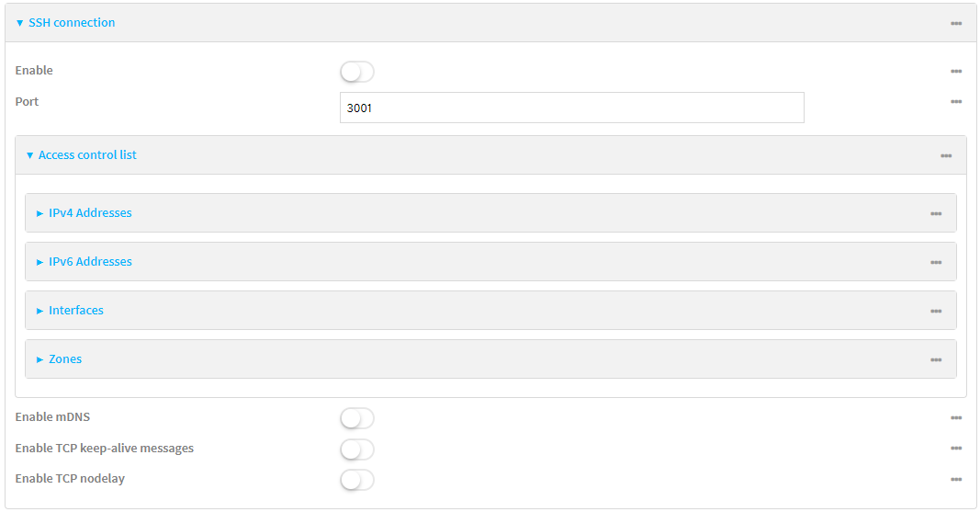The width and height of the screenshot is (980, 512).
Task: Toggle the SSH connection Enable switch
Action: (x=356, y=72)
